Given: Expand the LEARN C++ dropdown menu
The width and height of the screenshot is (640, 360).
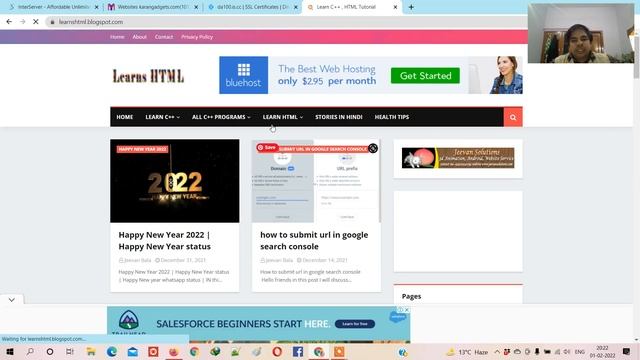Looking at the screenshot, I should (x=162, y=117).
